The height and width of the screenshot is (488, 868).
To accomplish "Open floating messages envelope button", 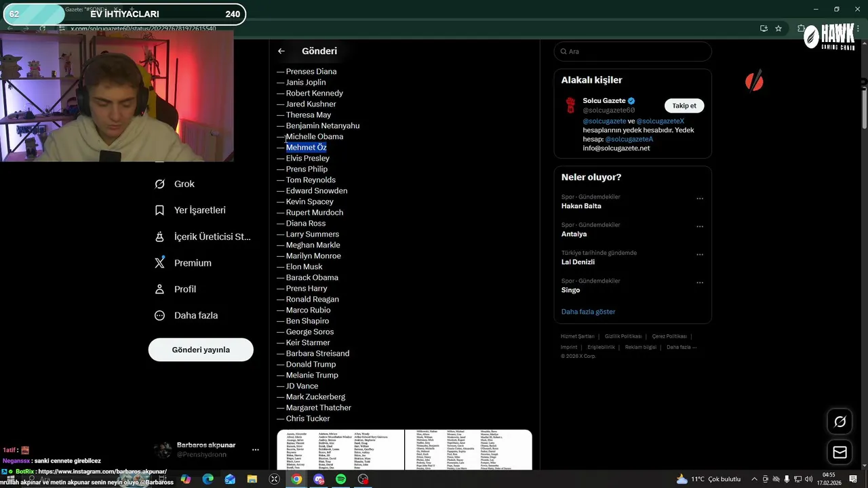I will pyautogui.click(x=840, y=452).
